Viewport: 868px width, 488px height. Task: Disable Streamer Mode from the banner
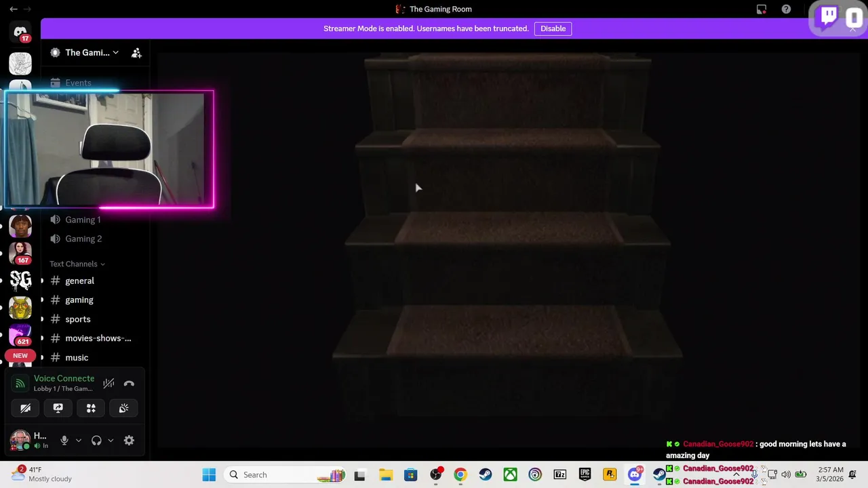tap(553, 28)
